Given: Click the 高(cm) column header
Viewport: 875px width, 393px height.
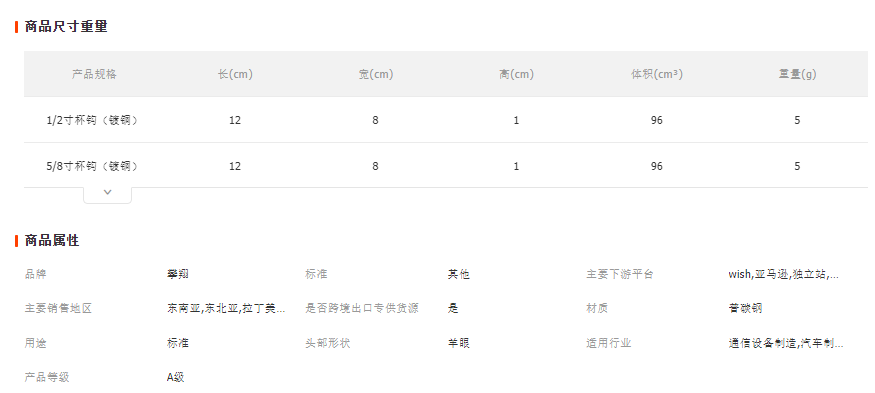Looking at the screenshot, I should pyautogui.click(x=516, y=74).
